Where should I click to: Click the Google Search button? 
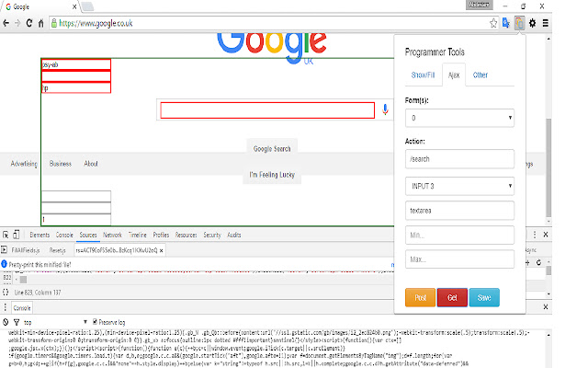[x=272, y=149]
